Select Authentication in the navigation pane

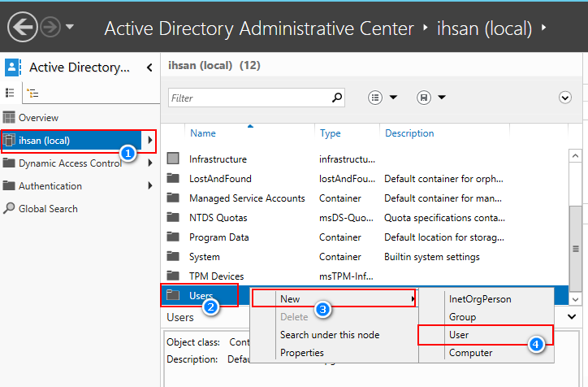point(50,186)
